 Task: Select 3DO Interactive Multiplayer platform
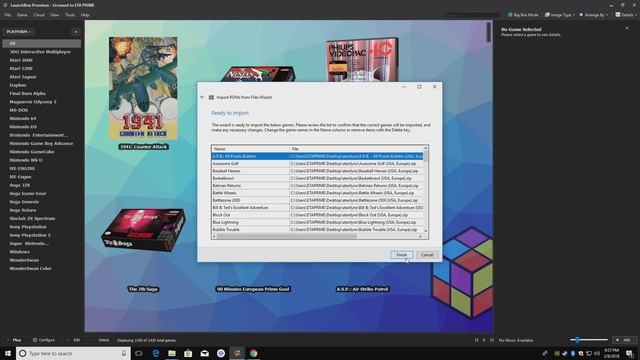(40, 52)
